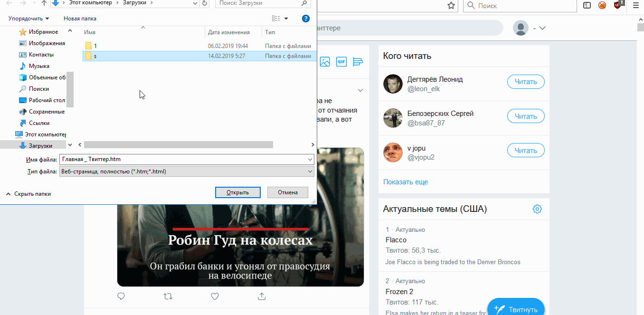Add poll icon in tweet composer
The image size is (644, 315).
[x=358, y=62]
